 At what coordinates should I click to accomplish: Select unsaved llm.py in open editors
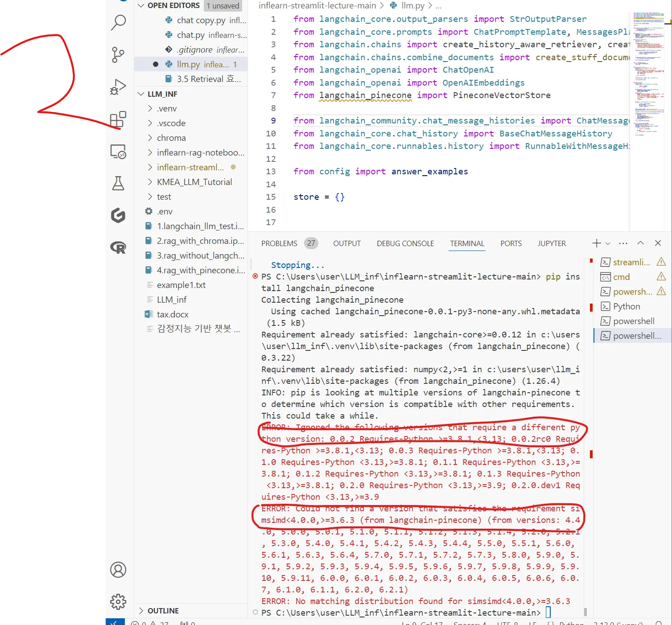[x=191, y=64]
